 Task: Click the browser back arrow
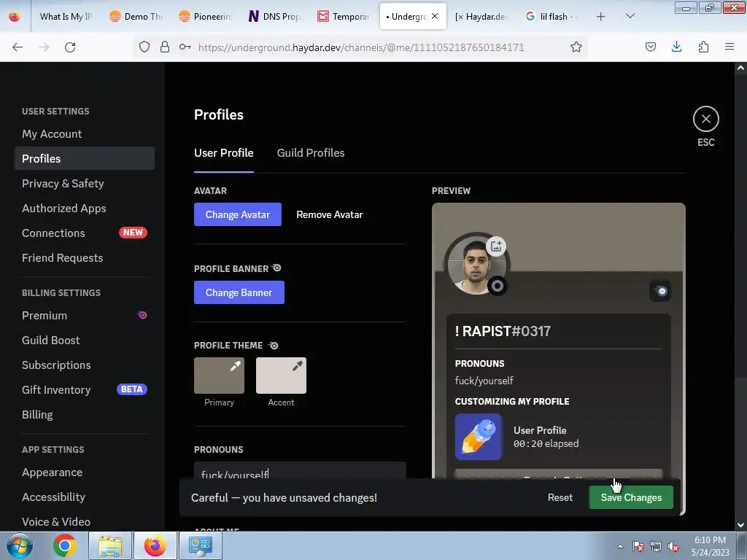click(18, 47)
